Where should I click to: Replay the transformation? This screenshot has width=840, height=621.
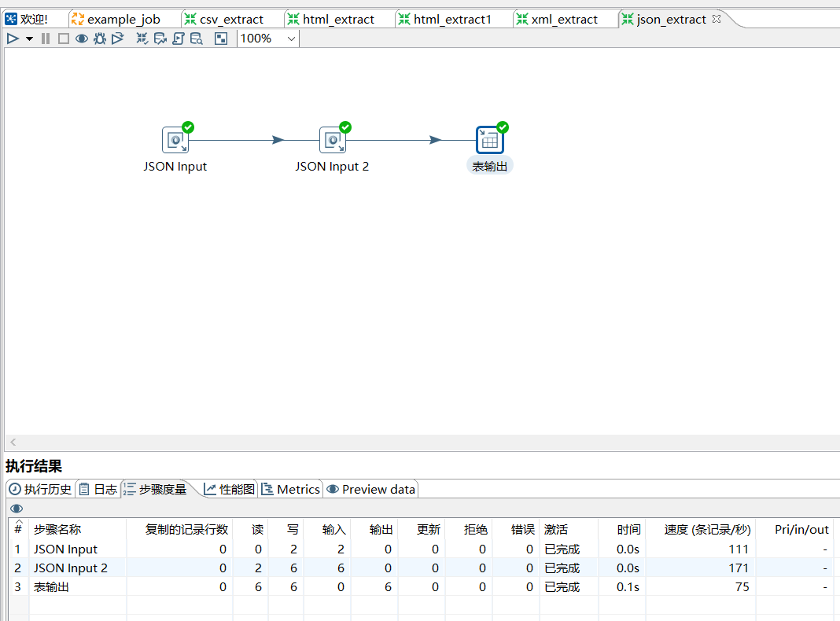click(118, 39)
